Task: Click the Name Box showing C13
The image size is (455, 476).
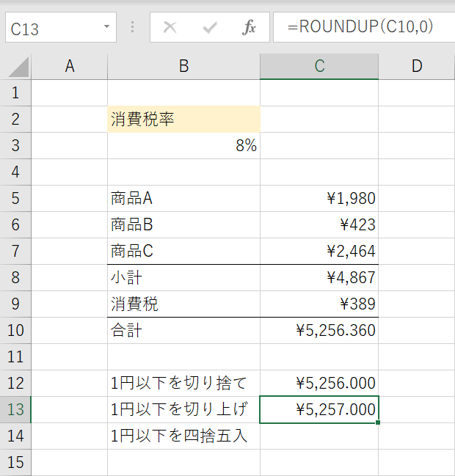Action: click(x=61, y=27)
